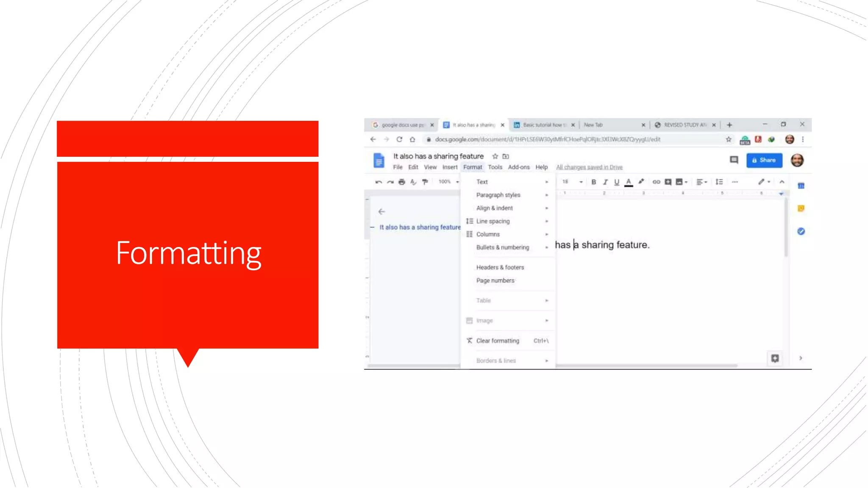Open the text color picker

tap(629, 182)
